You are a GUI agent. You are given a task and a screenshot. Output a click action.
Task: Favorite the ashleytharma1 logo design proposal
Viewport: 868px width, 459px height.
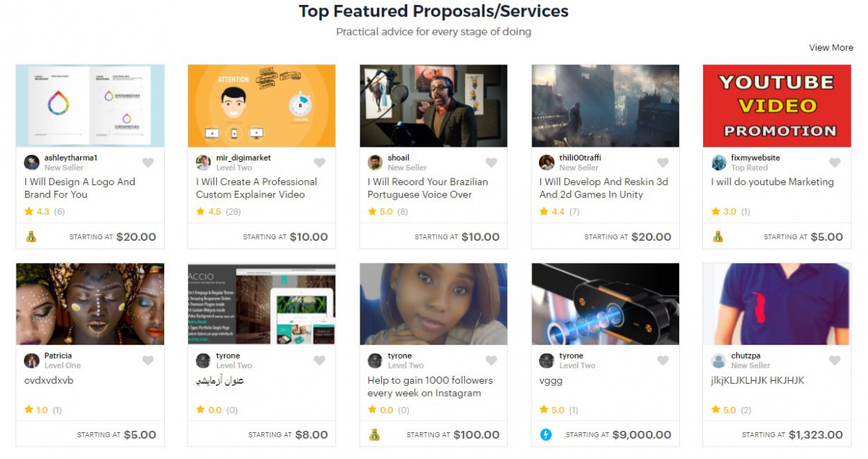tap(148, 163)
